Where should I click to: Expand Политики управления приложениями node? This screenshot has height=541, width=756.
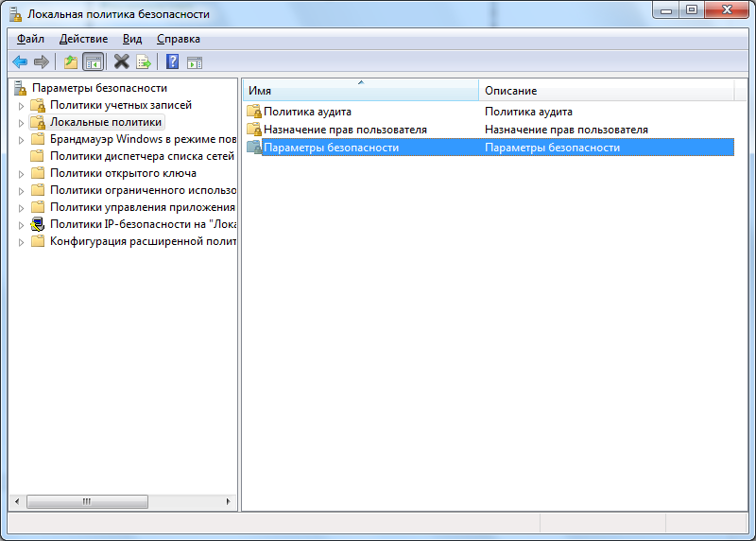21,208
